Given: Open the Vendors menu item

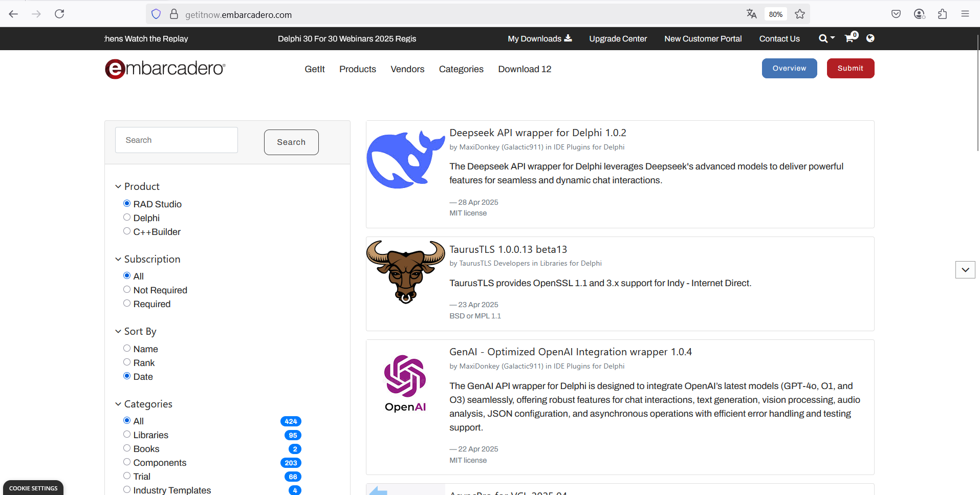Looking at the screenshot, I should point(407,69).
